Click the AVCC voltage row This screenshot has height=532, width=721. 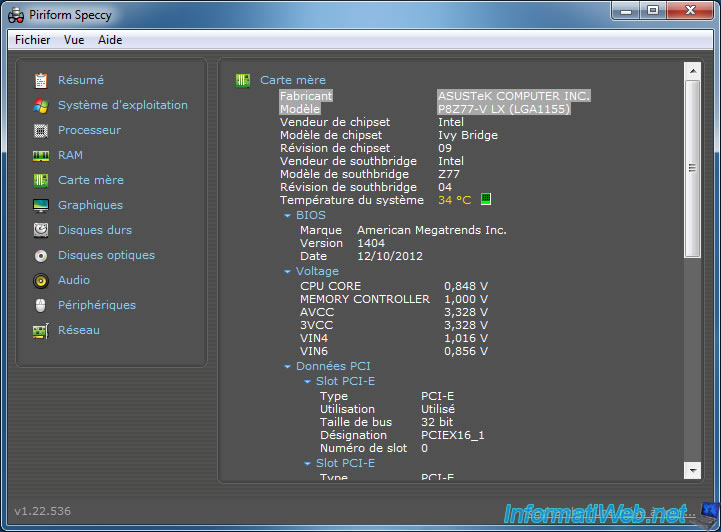pyautogui.click(x=394, y=312)
